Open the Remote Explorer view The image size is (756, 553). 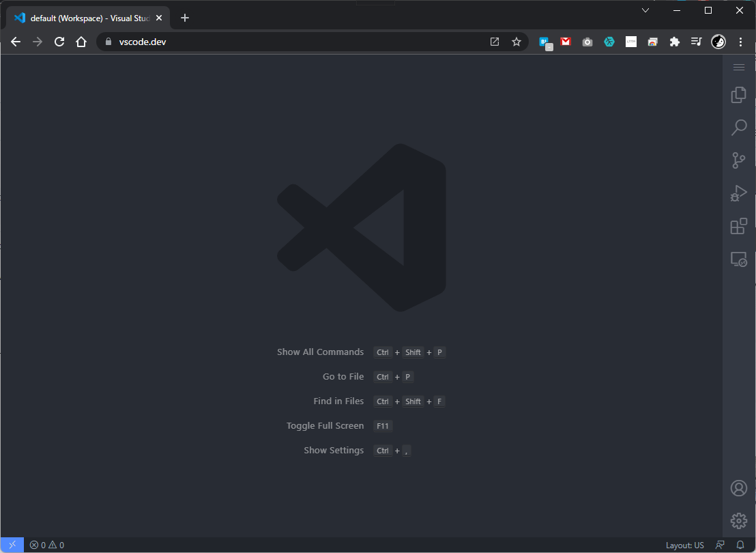click(739, 259)
